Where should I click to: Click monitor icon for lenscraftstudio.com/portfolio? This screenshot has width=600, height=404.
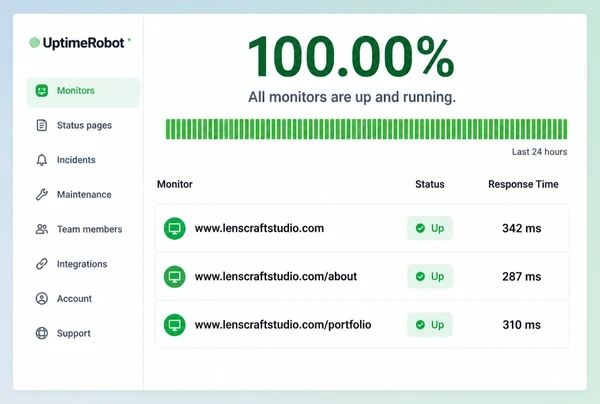pyautogui.click(x=174, y=325)
